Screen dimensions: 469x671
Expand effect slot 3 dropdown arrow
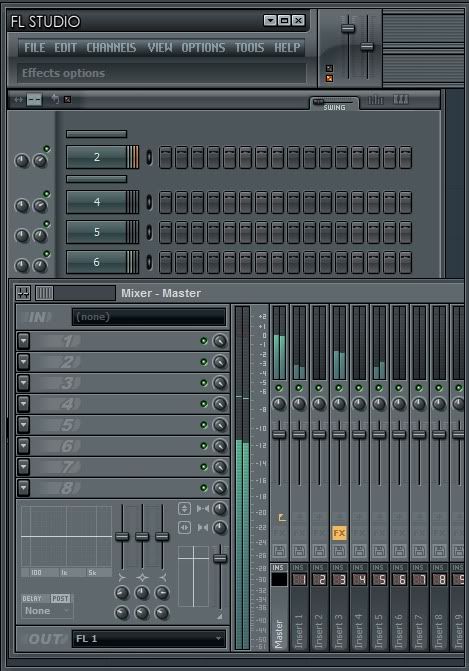(24, 383)
